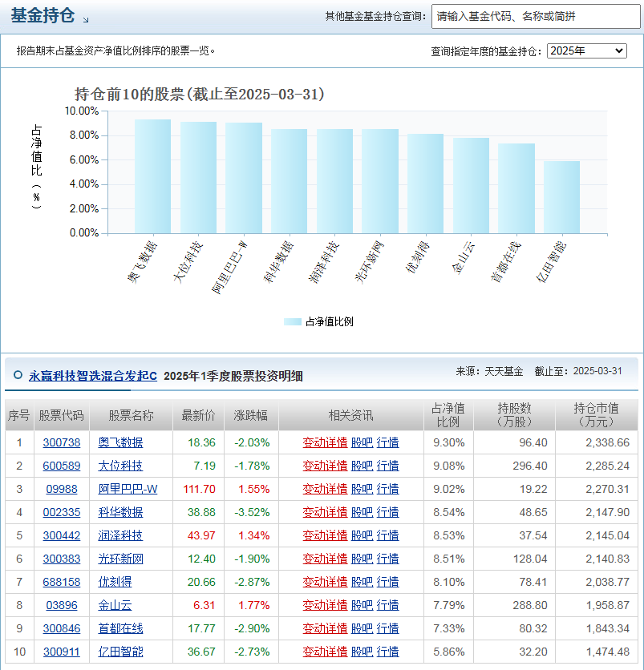The image size is (644, 670).
Task: Open 奥飞数据 stock name link
Action: tap(120, 442)
